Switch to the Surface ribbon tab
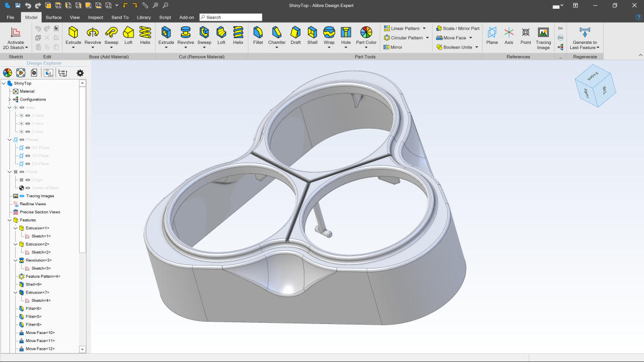 [53, 18]
